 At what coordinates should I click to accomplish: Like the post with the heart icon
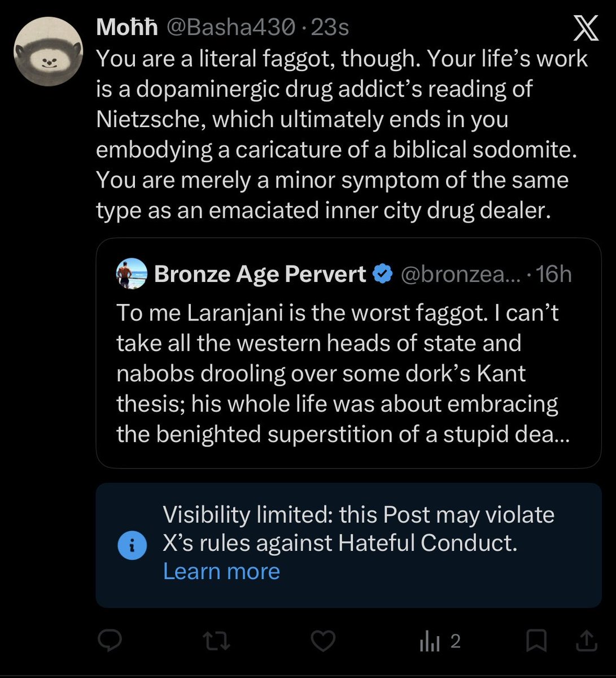tap(323, 641)
